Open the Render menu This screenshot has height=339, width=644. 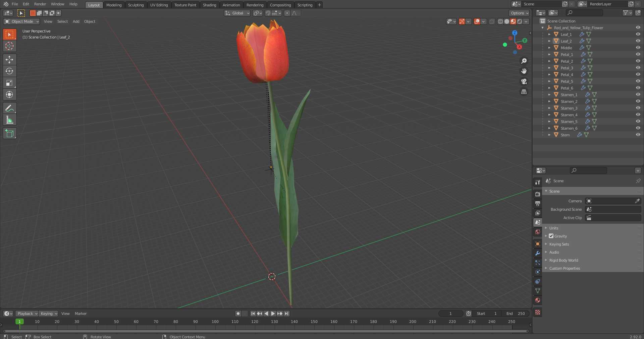(x=40, y=4)
